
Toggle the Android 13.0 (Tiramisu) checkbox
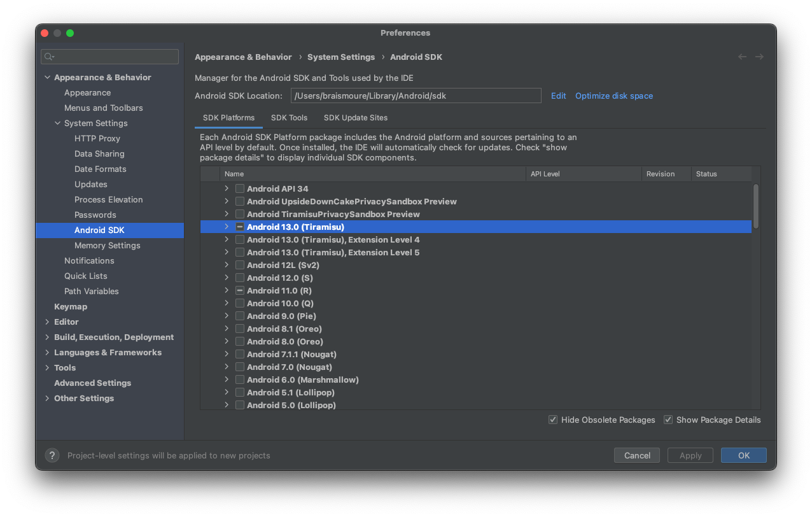240,227
